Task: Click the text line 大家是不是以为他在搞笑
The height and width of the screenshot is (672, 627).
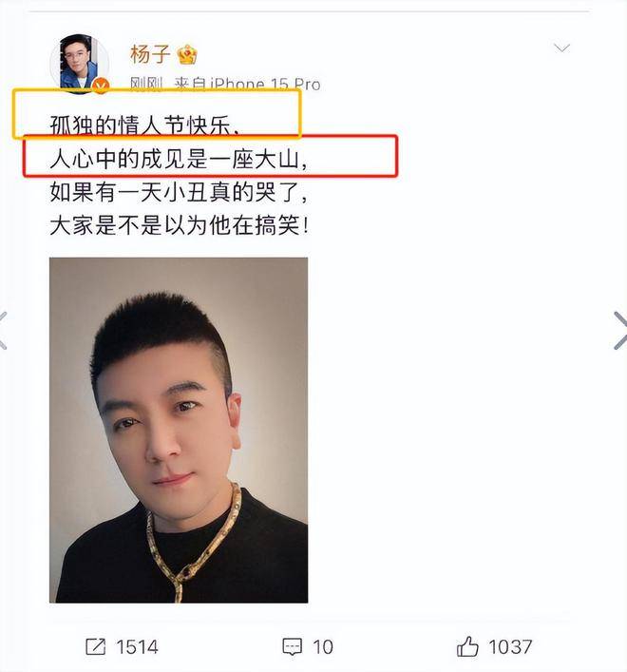Action: click(x=179, y=225)
